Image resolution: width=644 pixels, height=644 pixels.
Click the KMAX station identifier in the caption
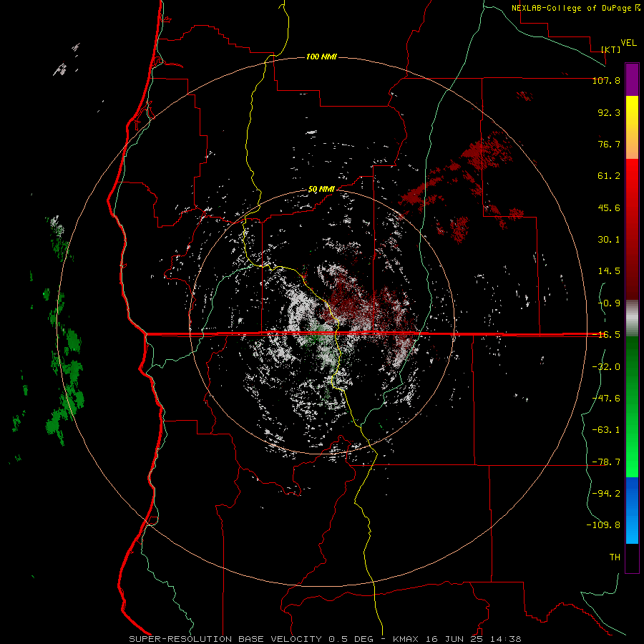pos(404,639)
